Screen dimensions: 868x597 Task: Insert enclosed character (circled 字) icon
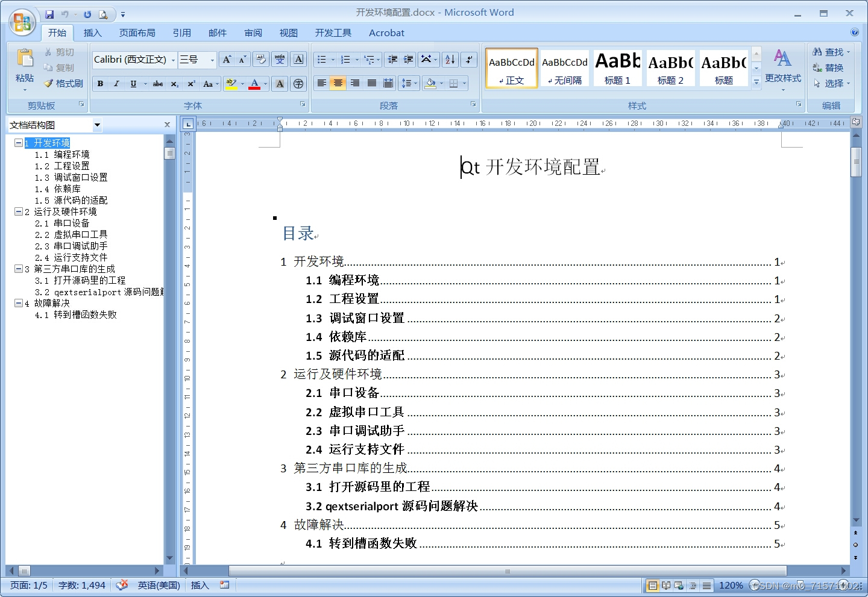298,84
